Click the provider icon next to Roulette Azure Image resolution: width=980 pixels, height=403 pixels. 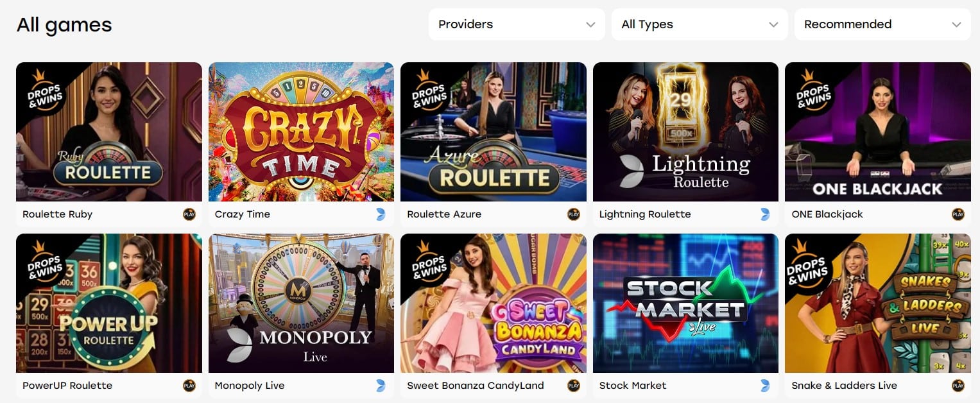(x=574, y=214)
